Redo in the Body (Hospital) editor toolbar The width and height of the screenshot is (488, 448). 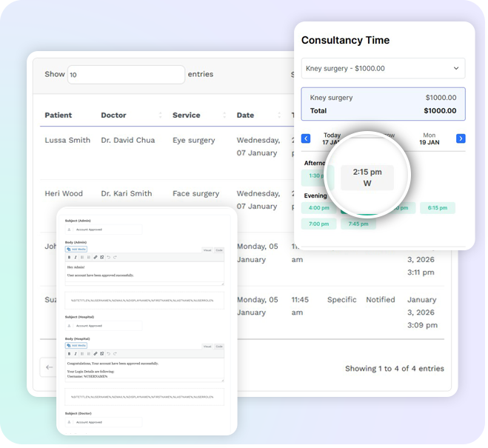click(x=116, y=354)
